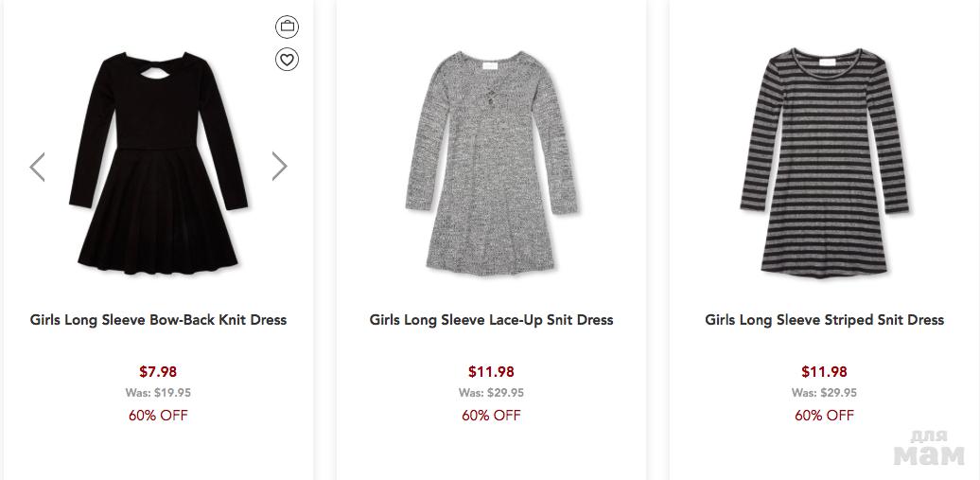Click 60% OFF label under Lace-Up Dress
Image resolution: width=980 pixels, height=480 pixels.
(491, 416)
